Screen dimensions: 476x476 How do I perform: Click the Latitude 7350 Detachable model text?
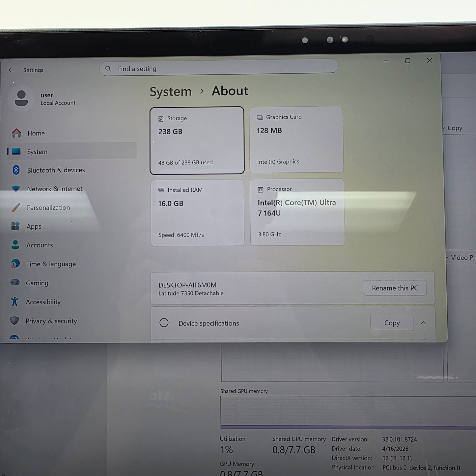click(x=191, y=293)
